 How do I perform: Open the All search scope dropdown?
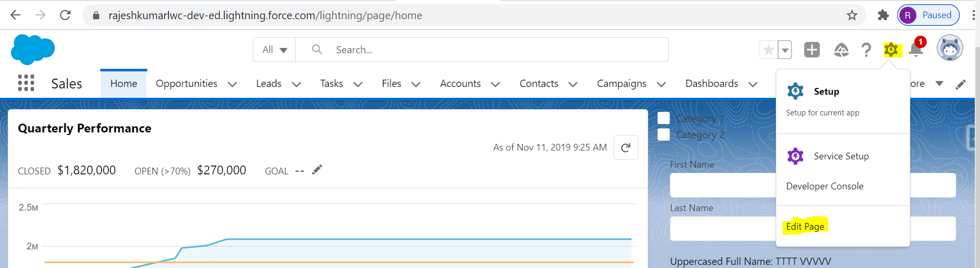click(x=274, y=50)
